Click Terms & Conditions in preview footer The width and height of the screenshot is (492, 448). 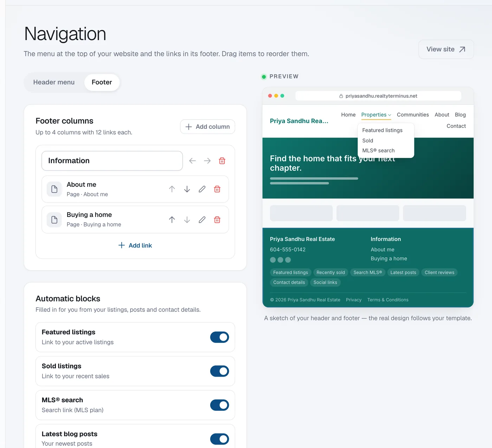(388, 300)
